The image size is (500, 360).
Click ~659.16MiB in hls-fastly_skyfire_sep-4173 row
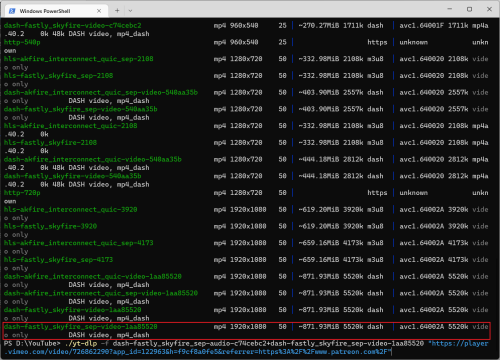(x=319, y=260)
